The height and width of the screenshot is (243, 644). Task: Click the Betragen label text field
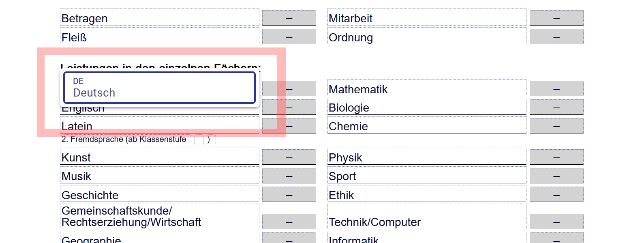(159, 18)
